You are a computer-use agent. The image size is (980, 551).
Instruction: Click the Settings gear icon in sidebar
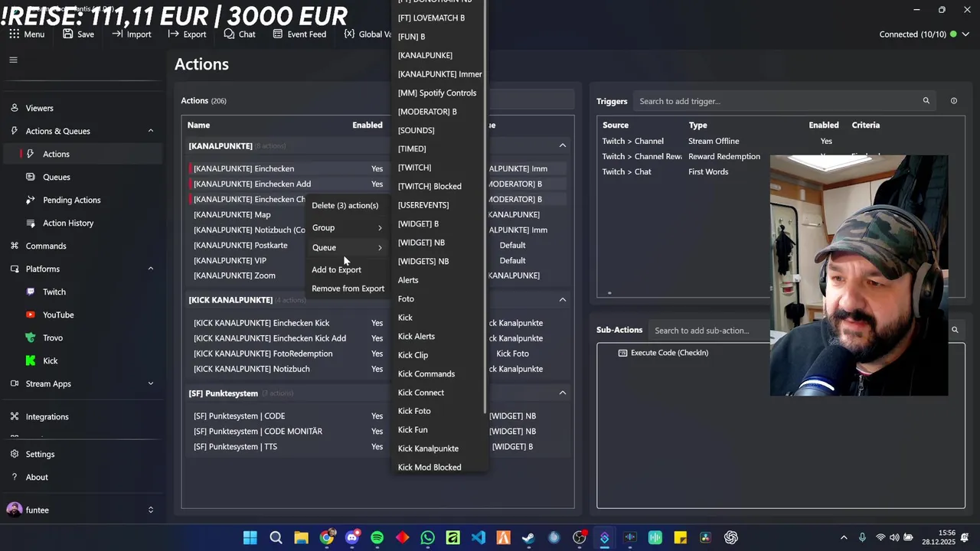[15, 454]
